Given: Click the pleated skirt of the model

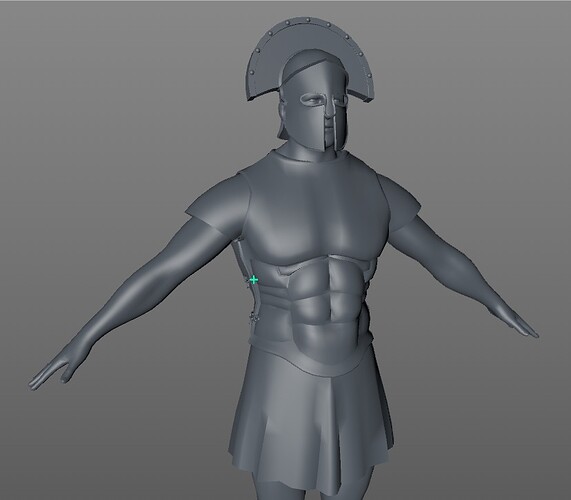Looking at the screenshot, I should coord(311,419).
